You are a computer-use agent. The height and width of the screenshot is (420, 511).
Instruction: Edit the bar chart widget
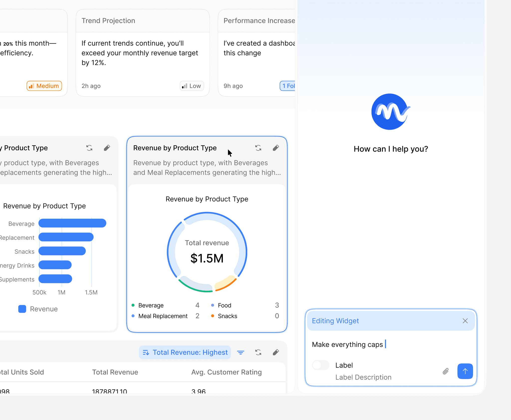tap(107, 148)
